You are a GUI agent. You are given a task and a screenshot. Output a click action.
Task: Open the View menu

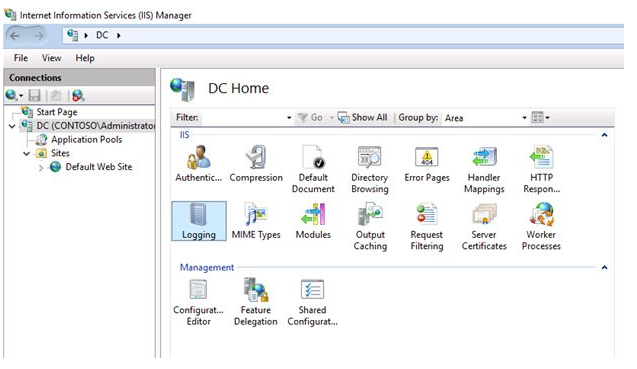coord(52,58)
